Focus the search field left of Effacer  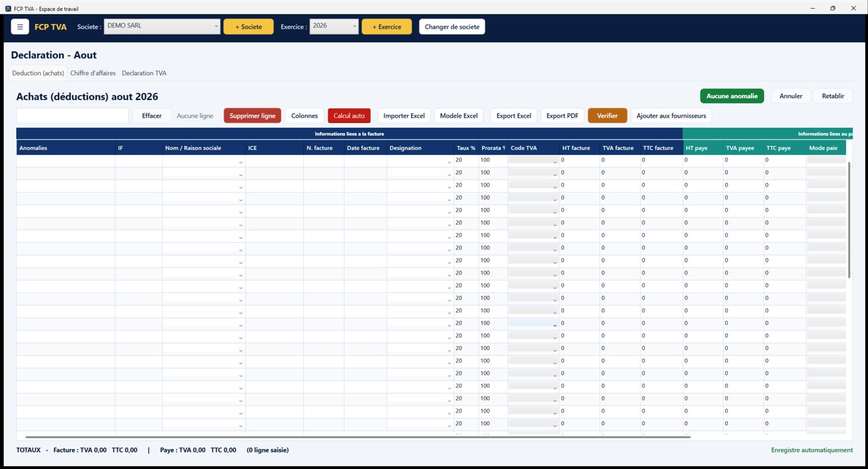point(72,116)
